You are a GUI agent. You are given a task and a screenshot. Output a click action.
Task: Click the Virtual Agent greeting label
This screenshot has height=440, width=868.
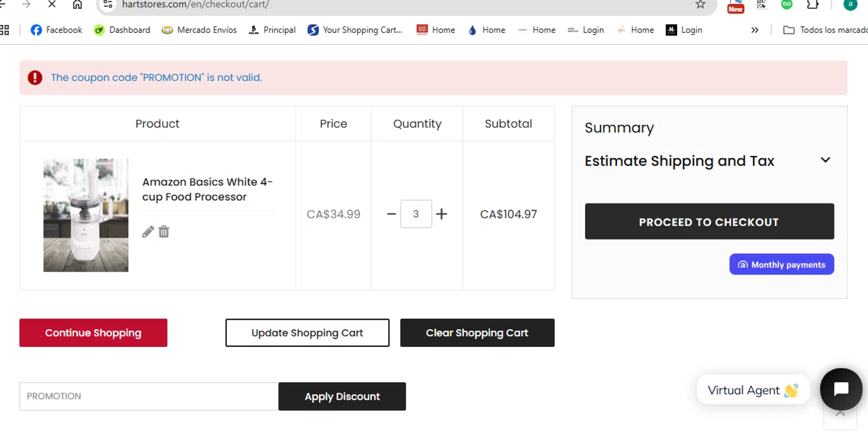pyautogui.click(x=753, y=390)
